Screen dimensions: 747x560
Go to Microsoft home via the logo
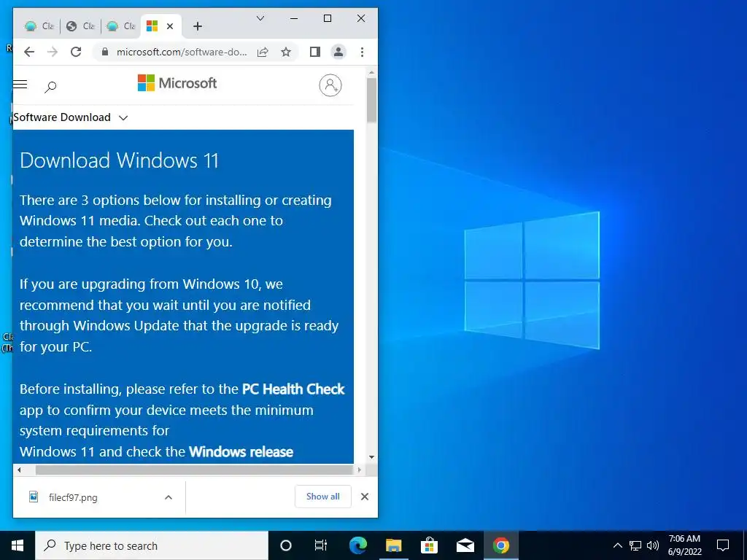pos(177,83)
